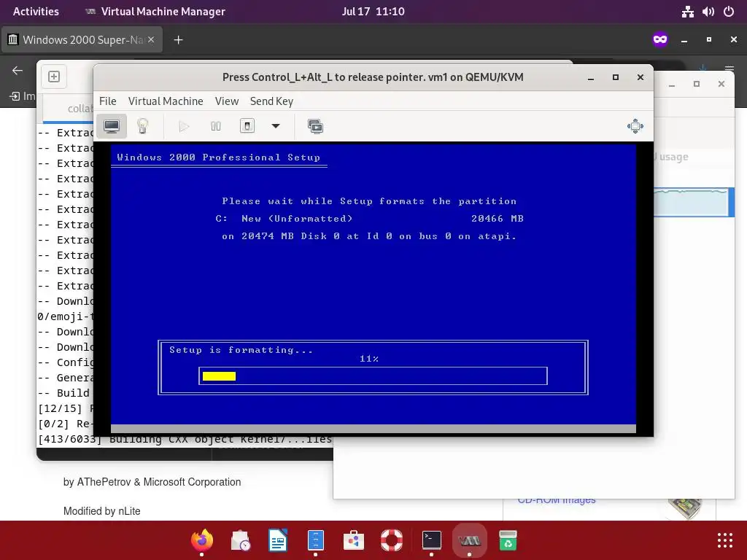Maximize the vm1 QEMU/KVM window
The width and height of the screenshot is (747, 560).
(616, 77)
